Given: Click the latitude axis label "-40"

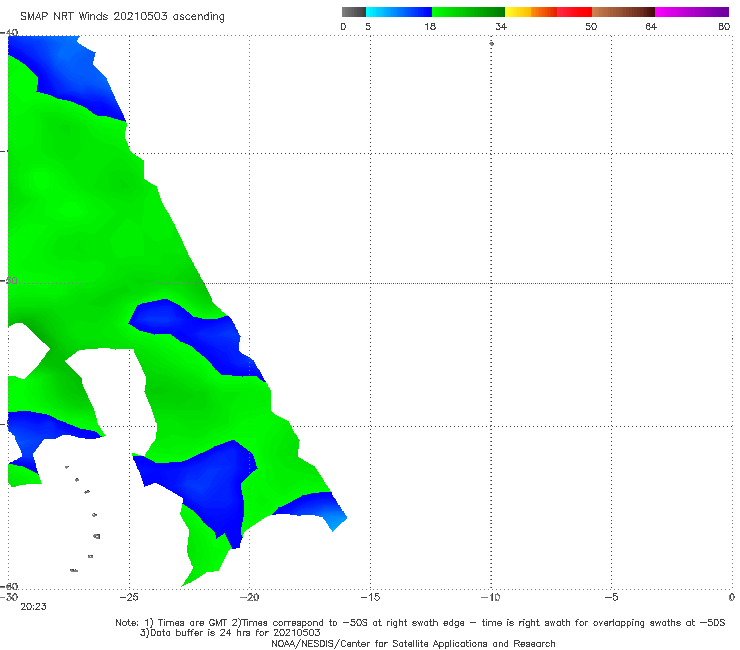Looking at the screenshot, I should 9,32.
